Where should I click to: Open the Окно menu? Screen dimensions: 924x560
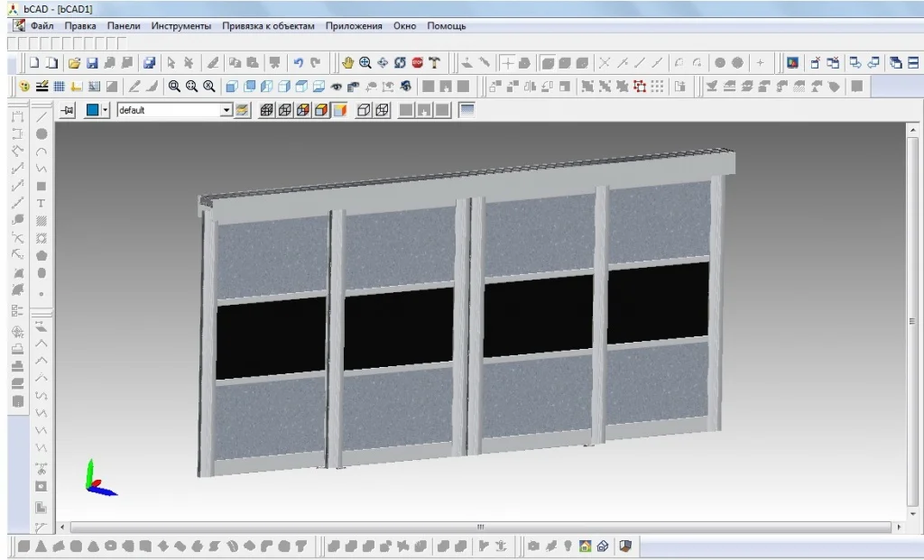click(x=405, y=26)
